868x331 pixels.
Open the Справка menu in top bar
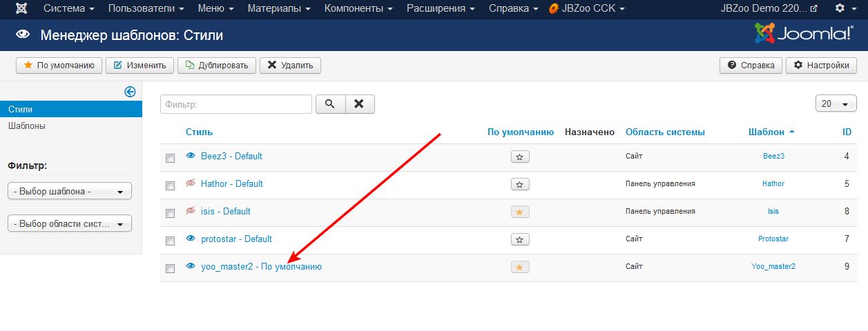513,9
